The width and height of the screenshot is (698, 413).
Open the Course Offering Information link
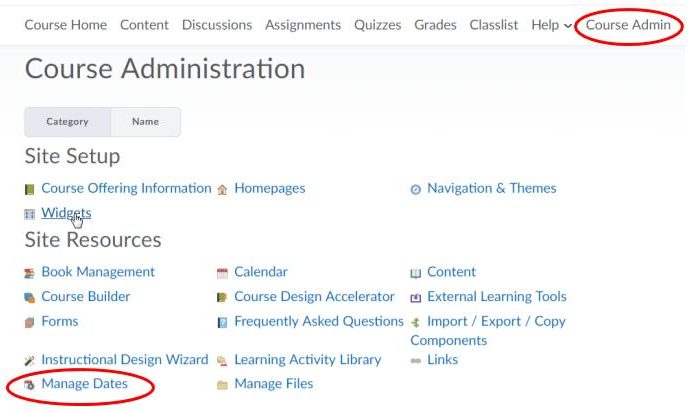tap(126, 188)
